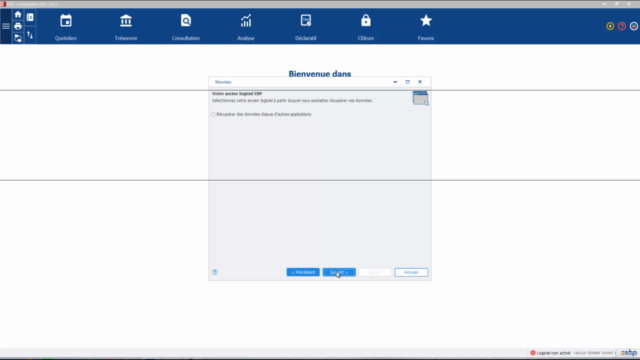Click the printer icon
This screenshot has height=360, width=640.
coord(18,26)
